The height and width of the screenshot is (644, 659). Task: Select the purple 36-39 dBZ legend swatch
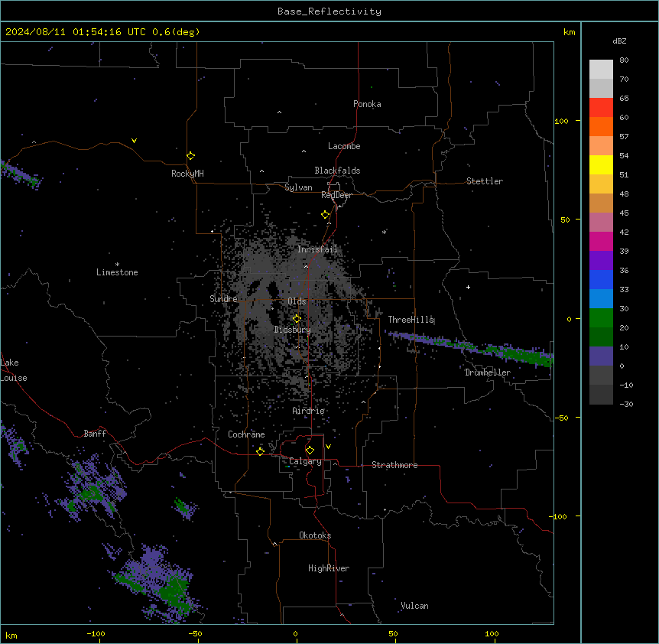[601, 261]
